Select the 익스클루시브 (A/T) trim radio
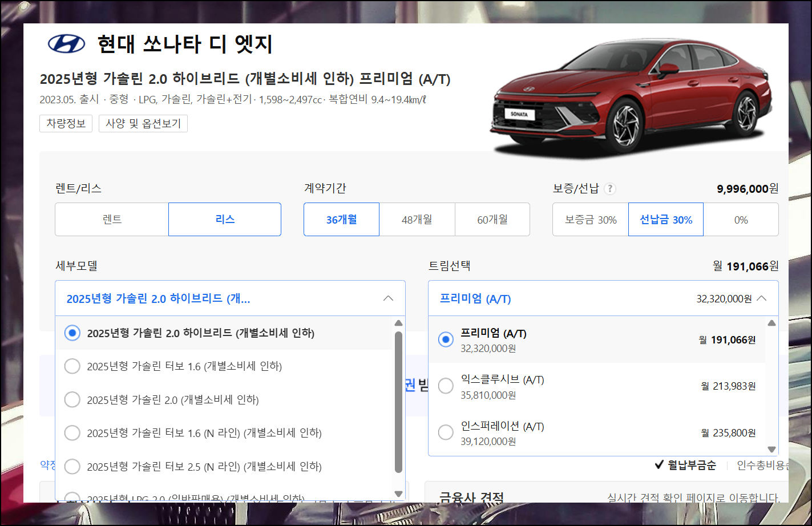The height and width of the screenshot is (526, 812). (x=446, y=386)
